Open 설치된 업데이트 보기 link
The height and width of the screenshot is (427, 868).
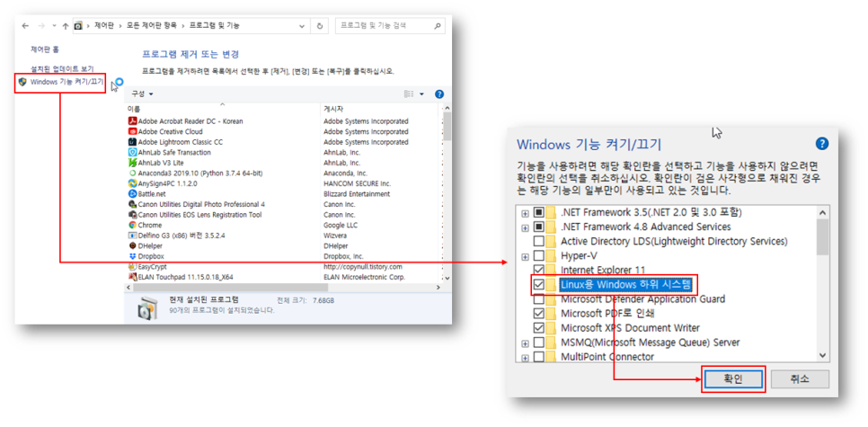click(62, 69)
